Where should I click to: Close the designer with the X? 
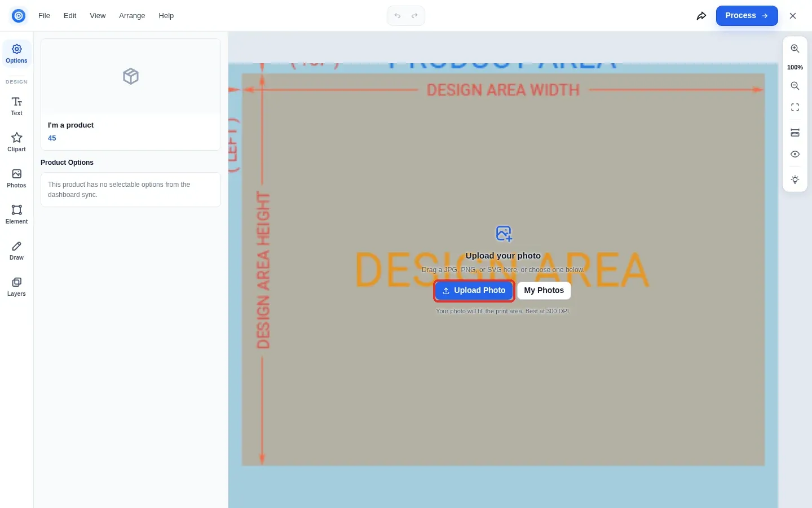click(793, 16)
